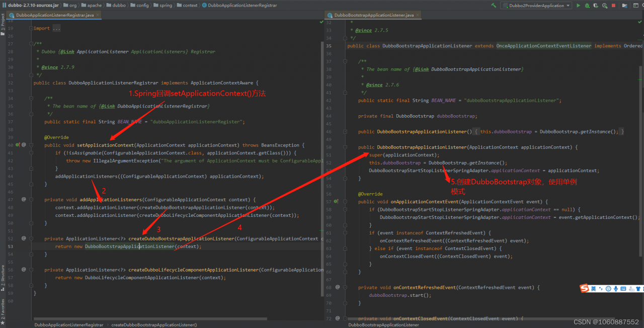Collapse the createDubboBootstrapApplicationListener method fold
The width and height of the screenshot is (644, 328).
(x=31, y=238)
